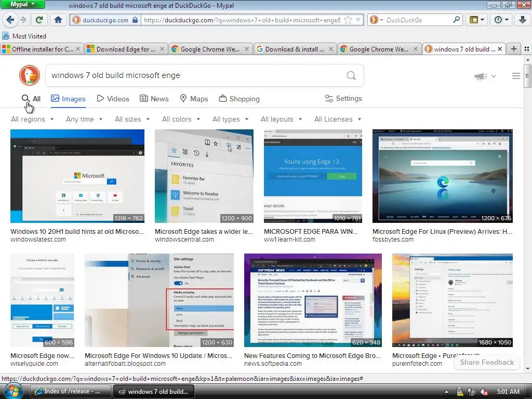This screenshot has width=532, height=399.
Task: Close the windows 7 old build tab
Action: click(500, 49)
